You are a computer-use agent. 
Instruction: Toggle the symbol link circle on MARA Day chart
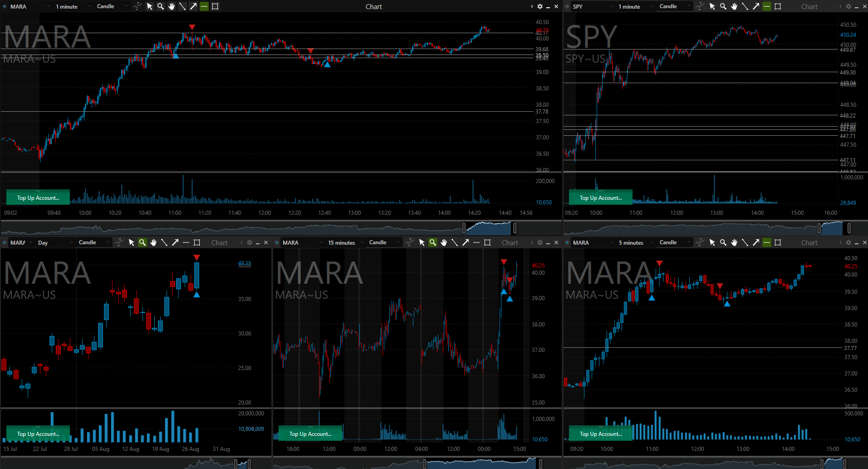[5, 242]
